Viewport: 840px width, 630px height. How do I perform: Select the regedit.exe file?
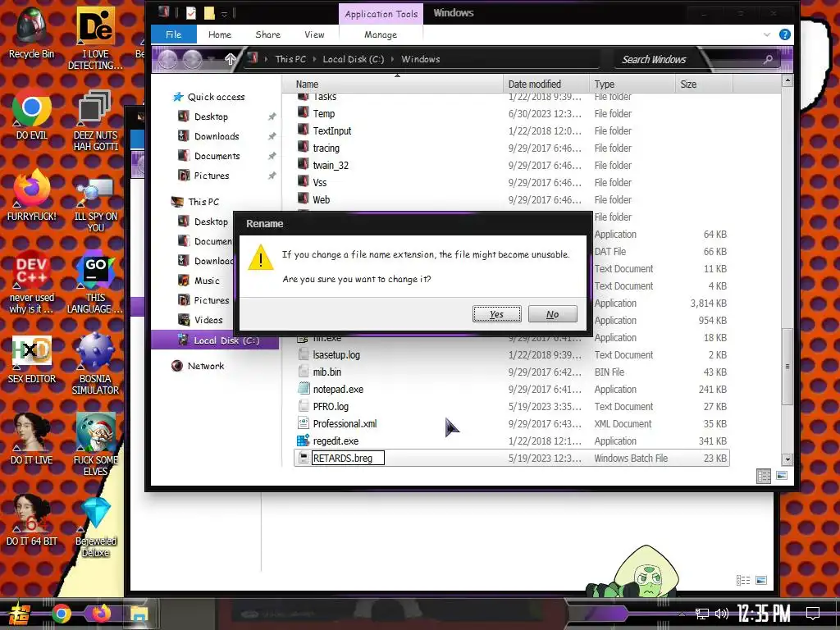512,441
